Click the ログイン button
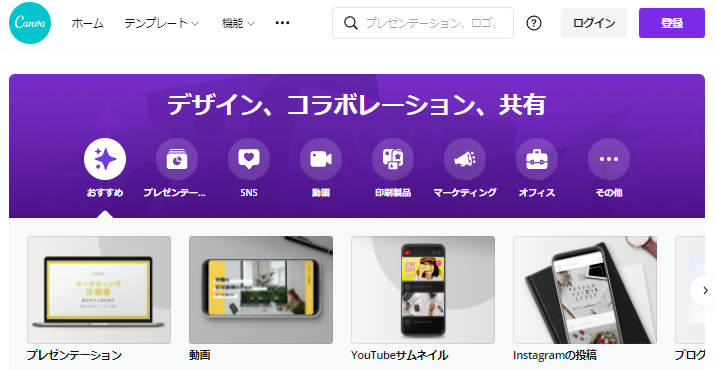 pyautogui.click(x=594, y=23)
